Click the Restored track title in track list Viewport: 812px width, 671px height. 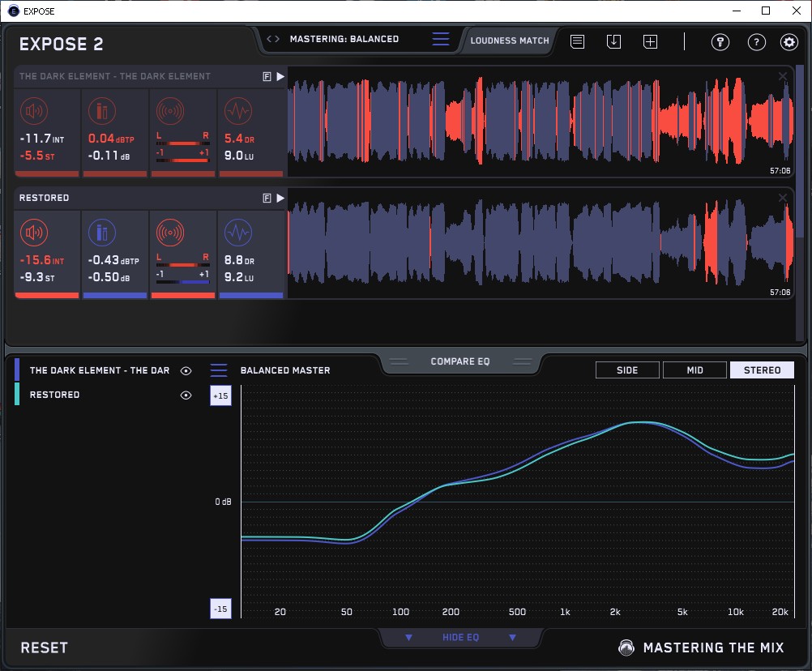tap(44, 198)
